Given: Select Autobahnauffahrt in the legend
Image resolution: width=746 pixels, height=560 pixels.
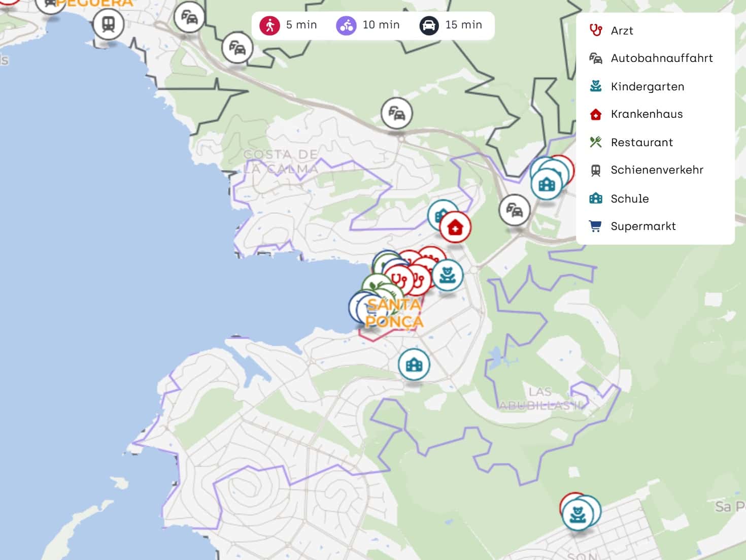Looking at the screenshot, I should 661,58.
